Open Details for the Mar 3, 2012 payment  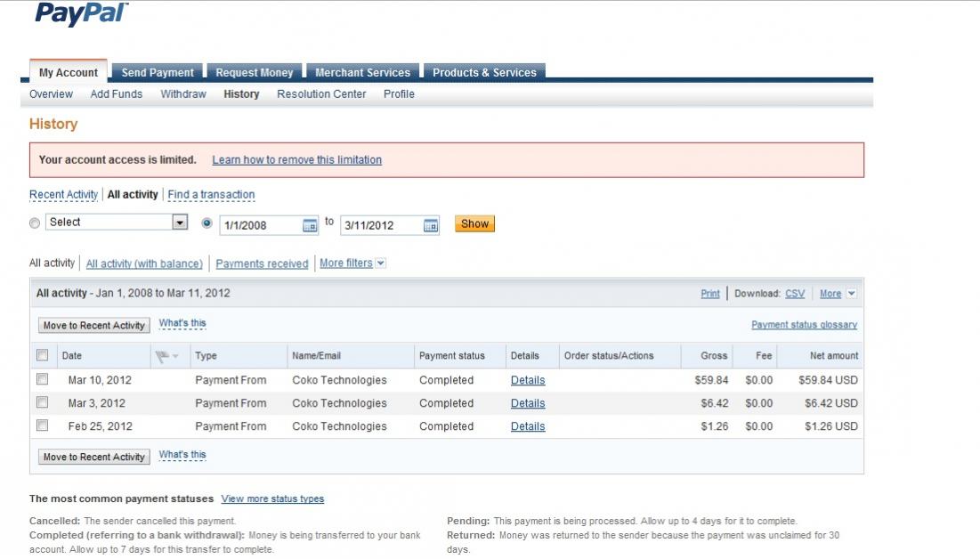528,402
